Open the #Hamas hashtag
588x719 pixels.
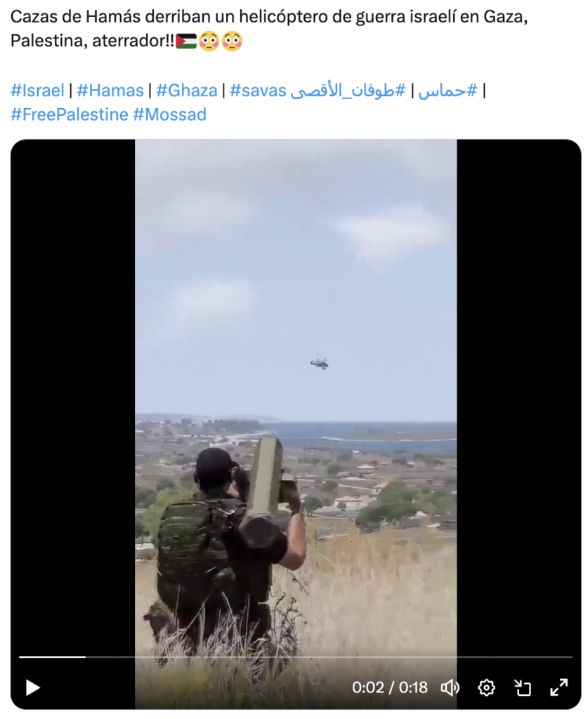point(110,91)
